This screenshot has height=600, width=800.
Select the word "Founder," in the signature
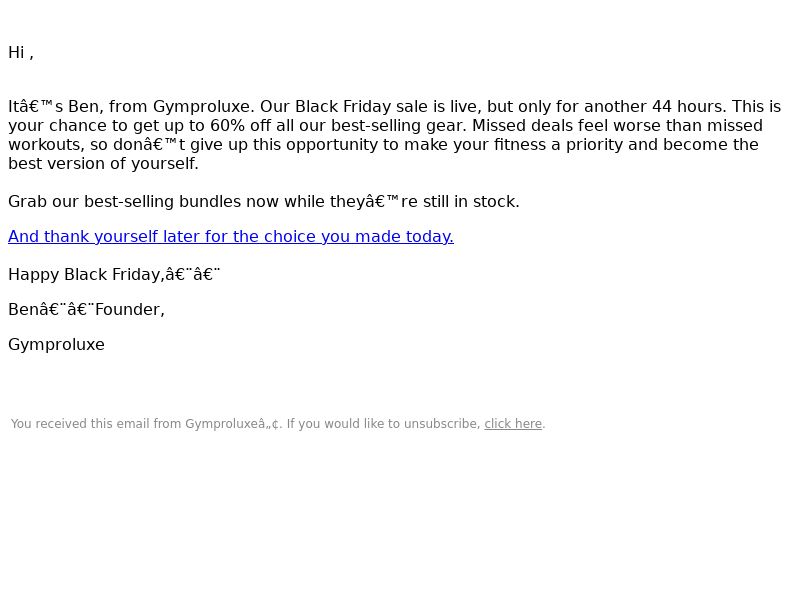coord(130,310)
